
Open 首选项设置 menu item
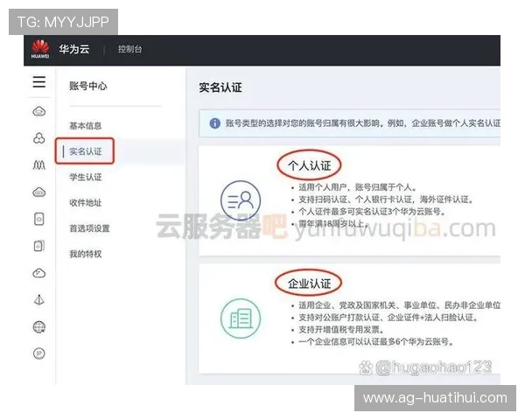coord(89,228)
